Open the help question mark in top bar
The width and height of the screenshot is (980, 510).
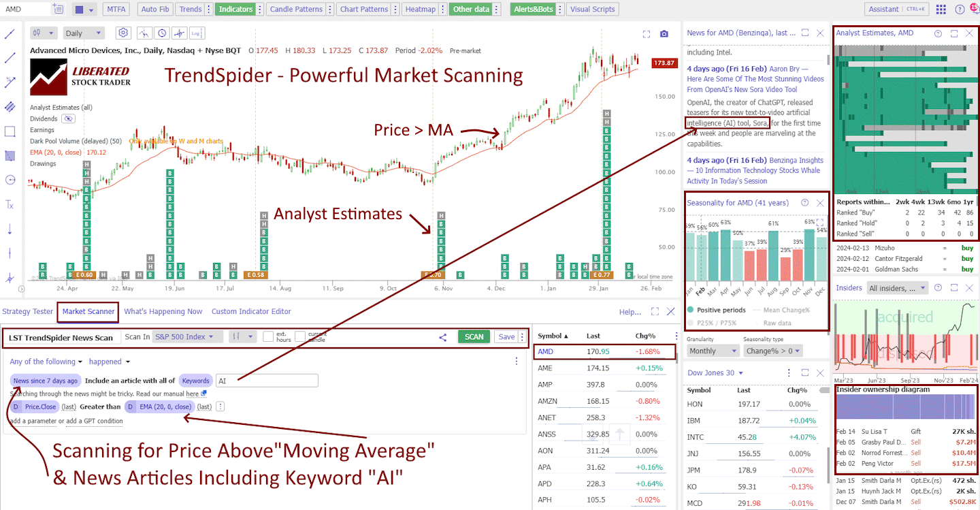(x=960, y=10)
